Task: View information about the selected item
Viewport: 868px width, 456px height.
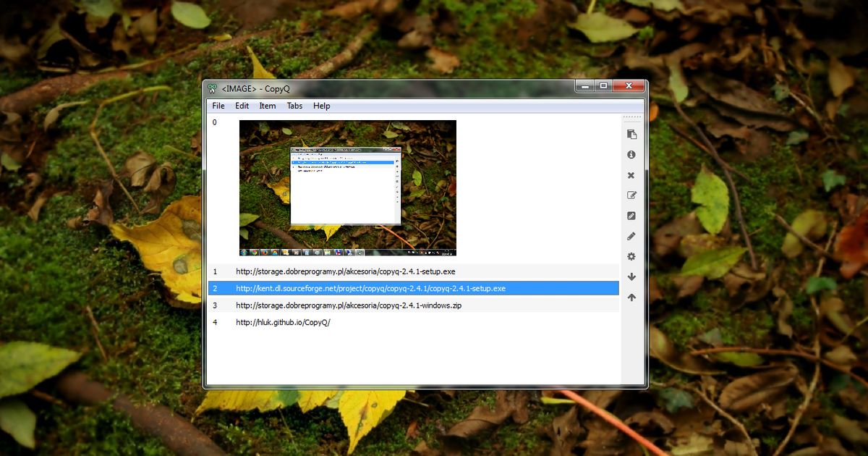Action: coord(631,154)
